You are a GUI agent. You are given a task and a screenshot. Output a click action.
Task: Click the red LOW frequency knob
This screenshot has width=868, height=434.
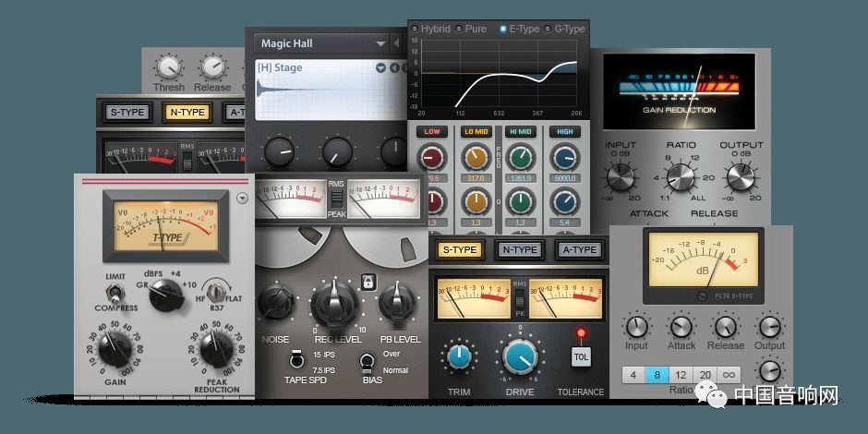coord(432,158)
